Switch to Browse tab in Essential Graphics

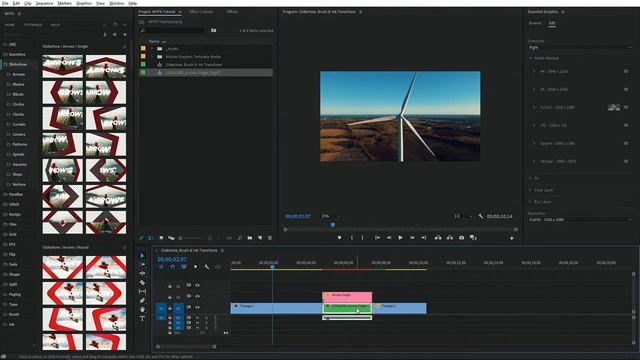[535, 23]
